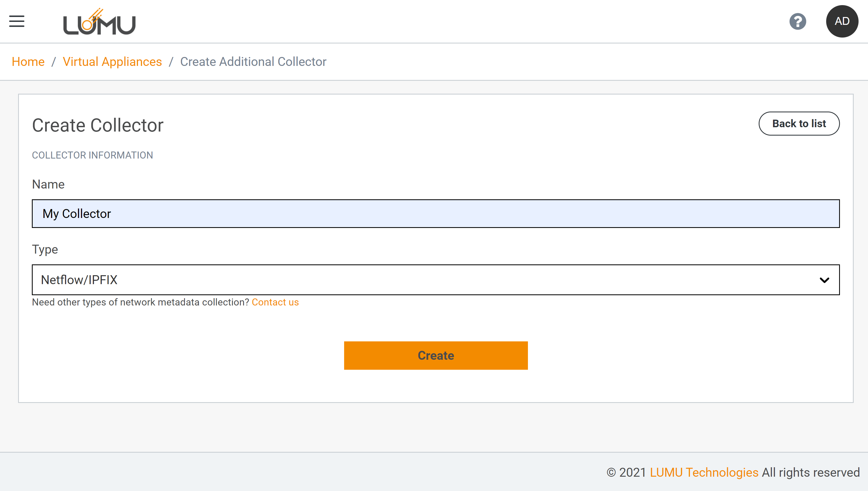
Task: Open the hamburger navigation menu
Action: click(x=16, y=21)
